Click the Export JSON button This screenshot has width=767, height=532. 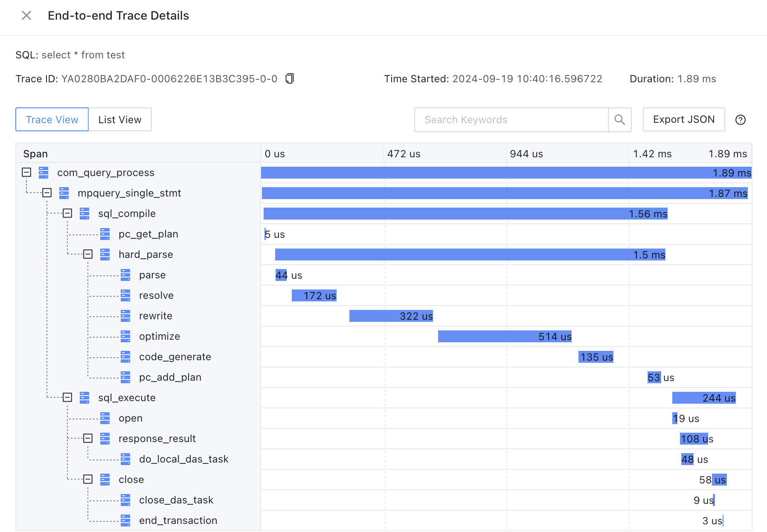coord(684,120)
